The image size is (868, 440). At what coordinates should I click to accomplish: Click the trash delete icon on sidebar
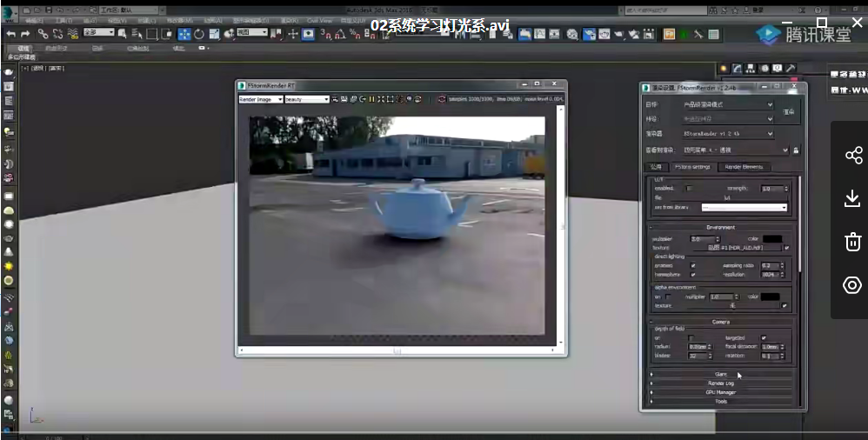[852, 242]
